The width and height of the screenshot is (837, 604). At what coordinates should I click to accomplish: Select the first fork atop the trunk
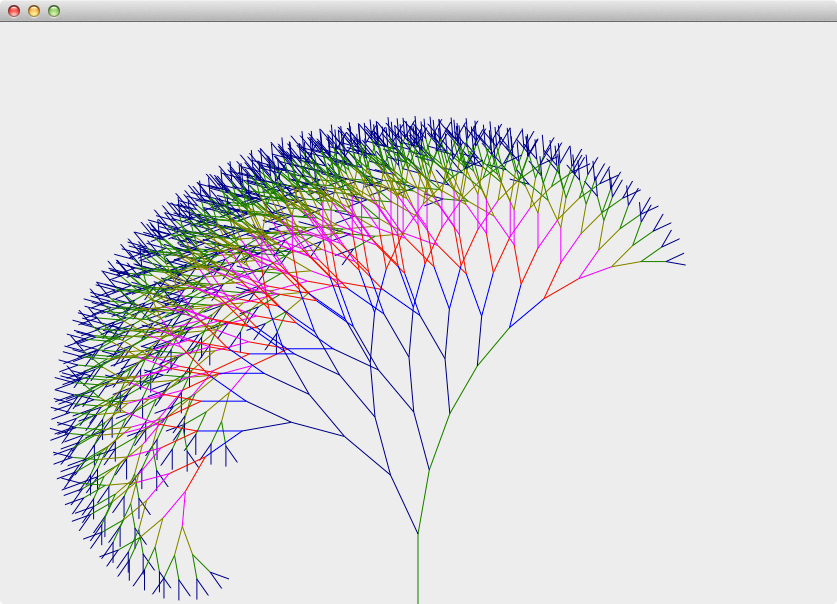point(418,533)
